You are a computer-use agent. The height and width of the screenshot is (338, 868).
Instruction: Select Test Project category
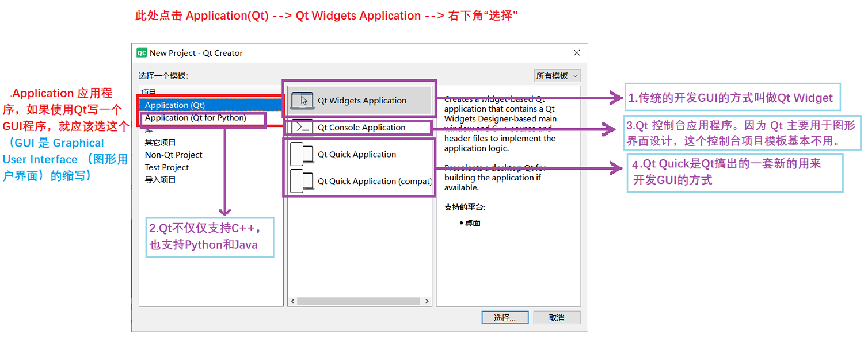(167, 167)
